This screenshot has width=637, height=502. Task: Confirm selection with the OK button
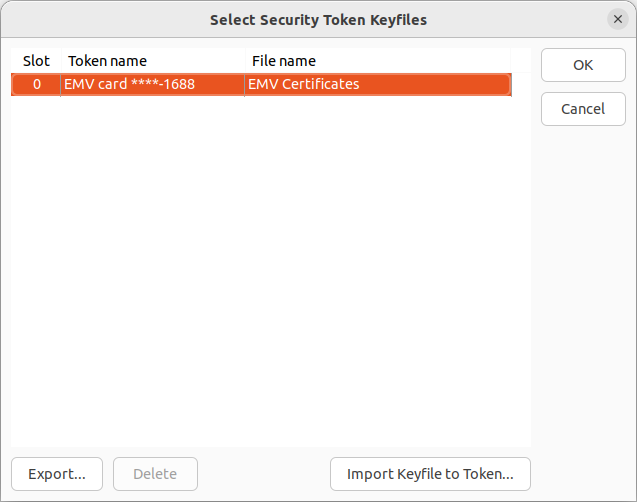click(583, 65)
